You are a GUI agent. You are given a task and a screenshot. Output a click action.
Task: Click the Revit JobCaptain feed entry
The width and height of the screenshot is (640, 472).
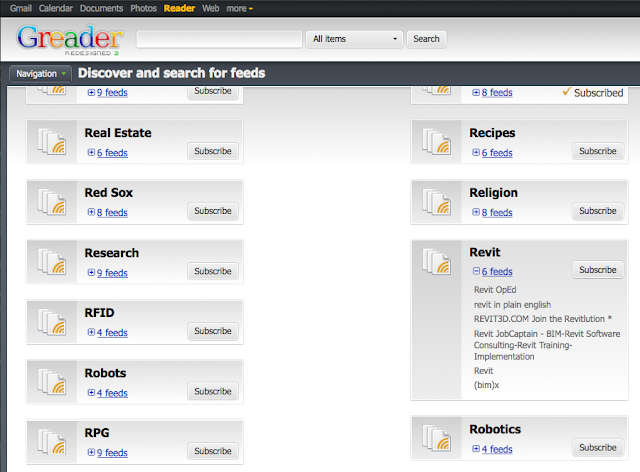pyautogui.click(x=547, y=345)
